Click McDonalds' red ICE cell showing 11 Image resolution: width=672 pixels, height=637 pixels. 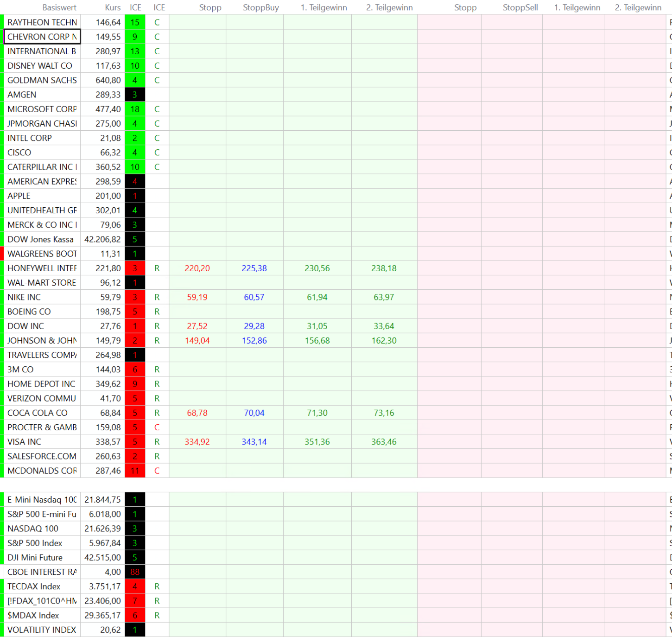click(135, 471)
